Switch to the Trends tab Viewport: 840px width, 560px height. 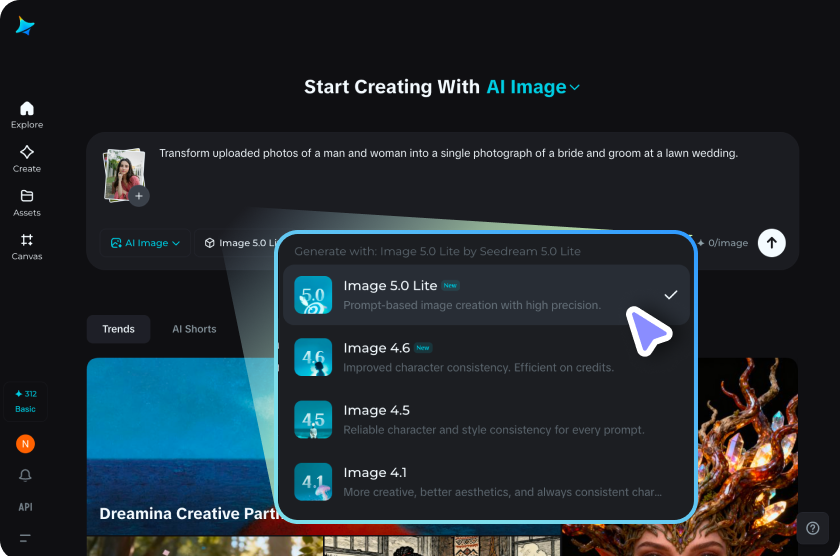(118, 329)
